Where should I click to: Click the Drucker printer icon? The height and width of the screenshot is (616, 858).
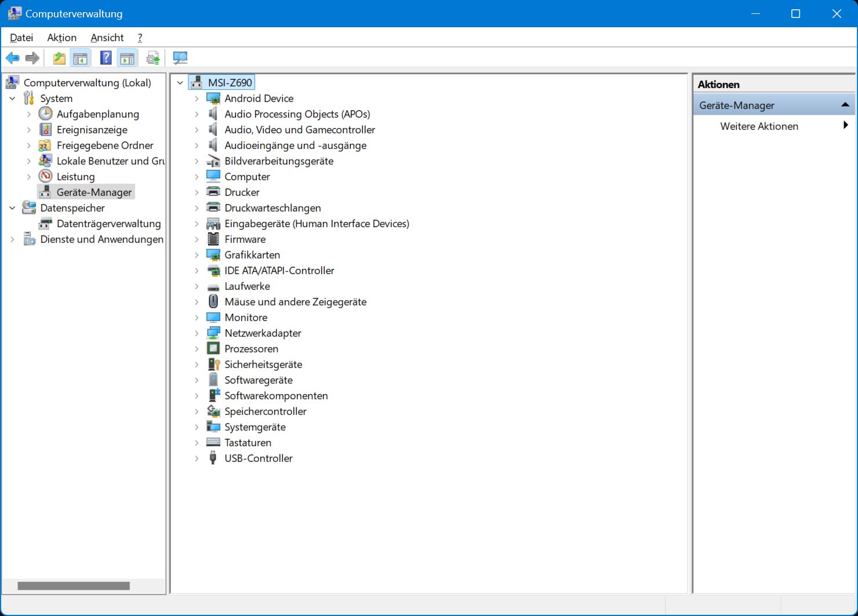click(213, 192)
